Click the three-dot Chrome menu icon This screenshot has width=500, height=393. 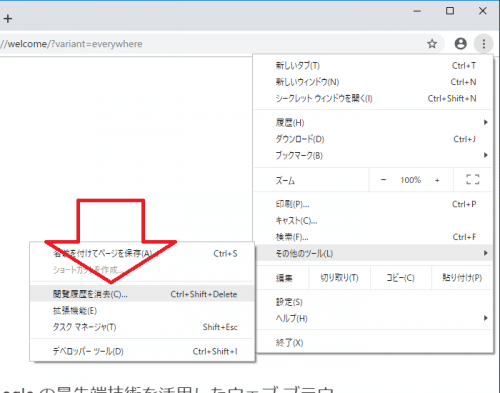pyautogui.click(x=484, y=44)
